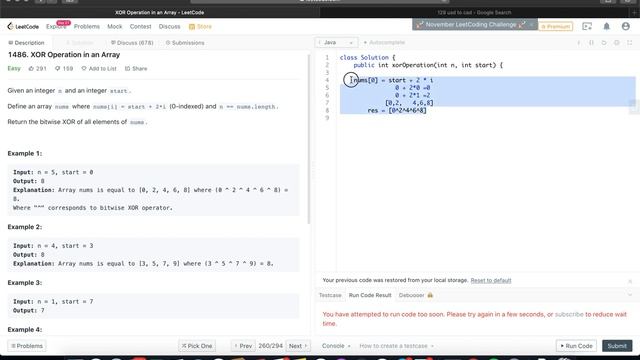
Task: Open the Problems list button
Action: click(x=27, y=346)
